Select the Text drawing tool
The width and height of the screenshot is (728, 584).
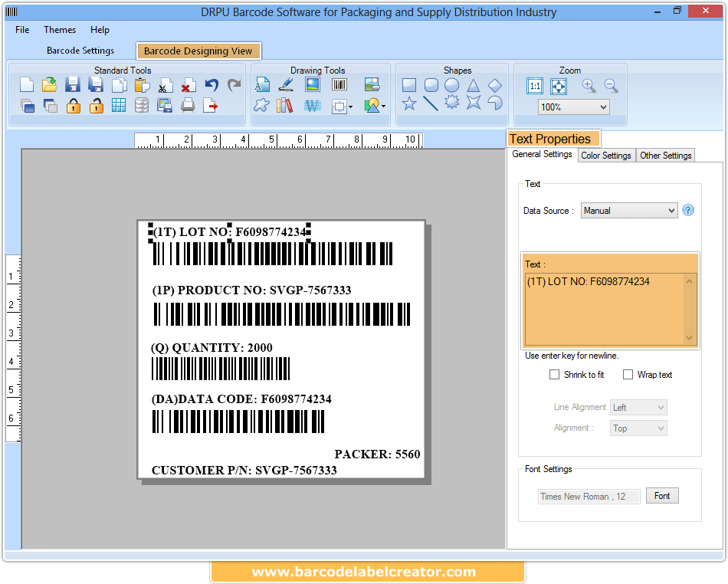point(262,84)
